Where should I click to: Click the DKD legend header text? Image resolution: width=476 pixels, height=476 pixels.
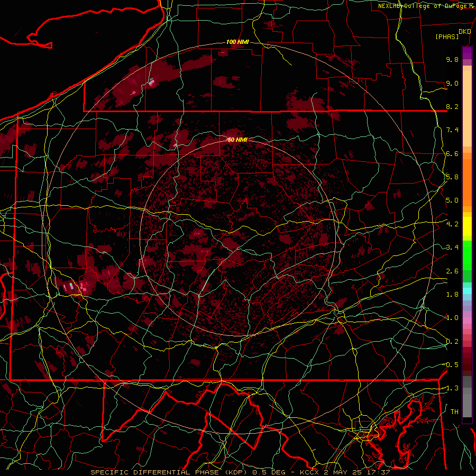464,32
